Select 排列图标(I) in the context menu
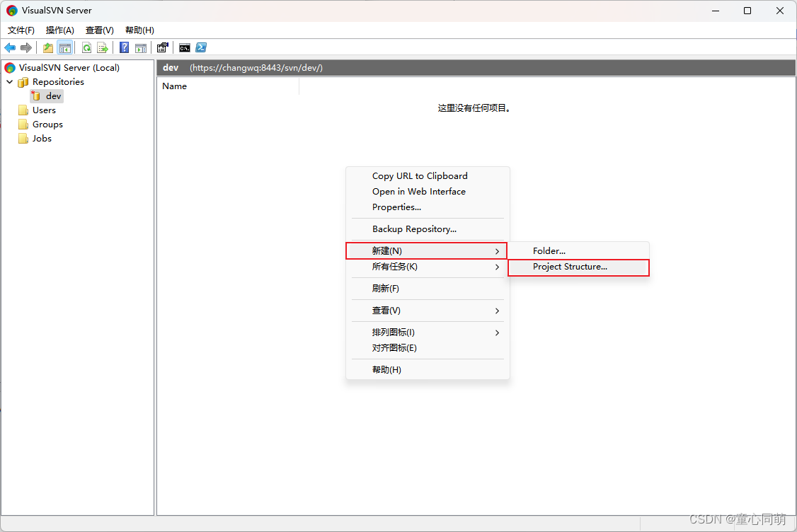797x532 pixels. (428, 332)
